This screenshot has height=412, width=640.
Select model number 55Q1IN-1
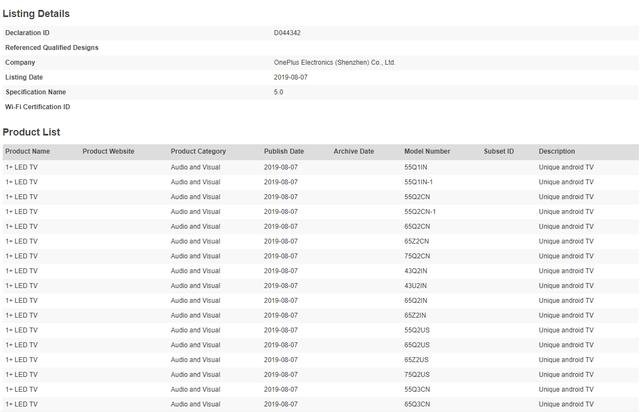tap(418, 182)
